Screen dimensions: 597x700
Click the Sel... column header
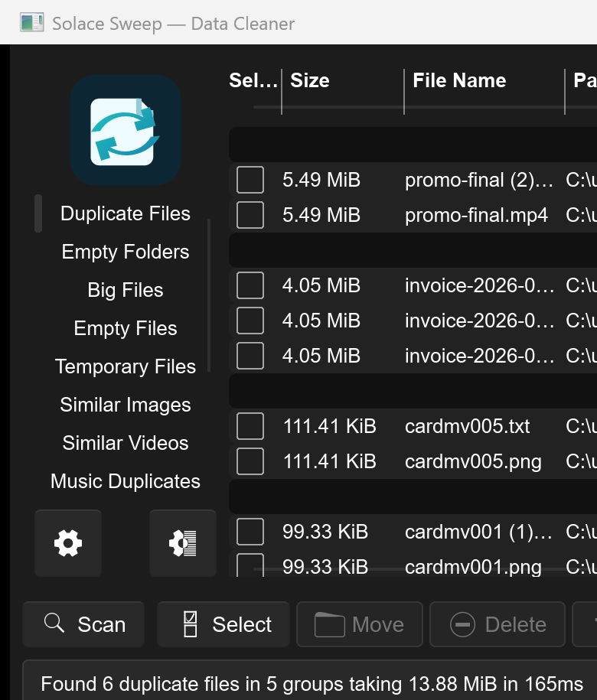(x=253, y=81)
